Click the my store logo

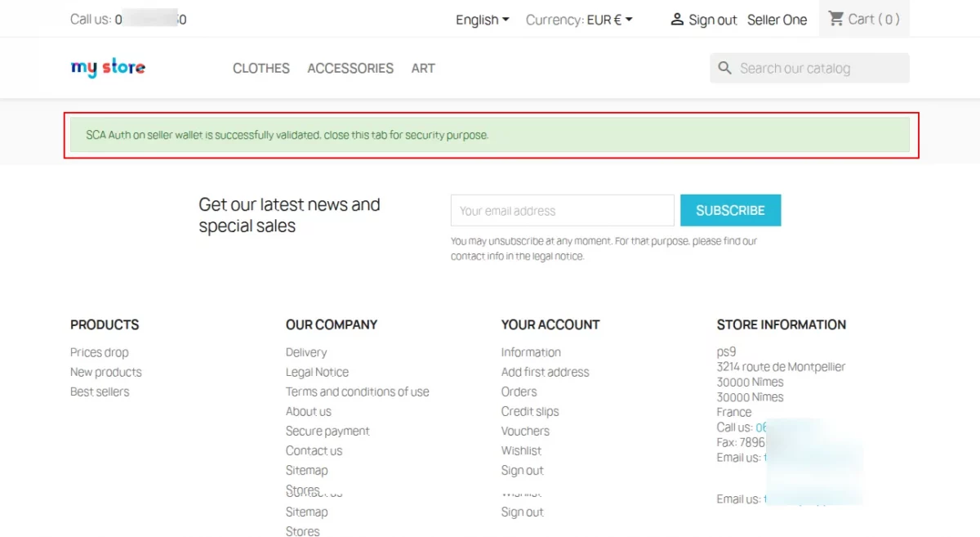[108, 68]
